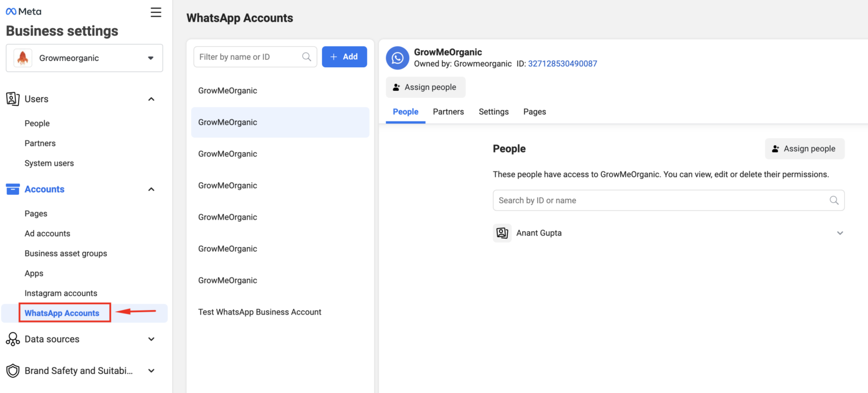The width and height of the screenshot is (868, 393).
Task: Click the person icon beside Anant Gupta
Action: (x=502, y=233)
